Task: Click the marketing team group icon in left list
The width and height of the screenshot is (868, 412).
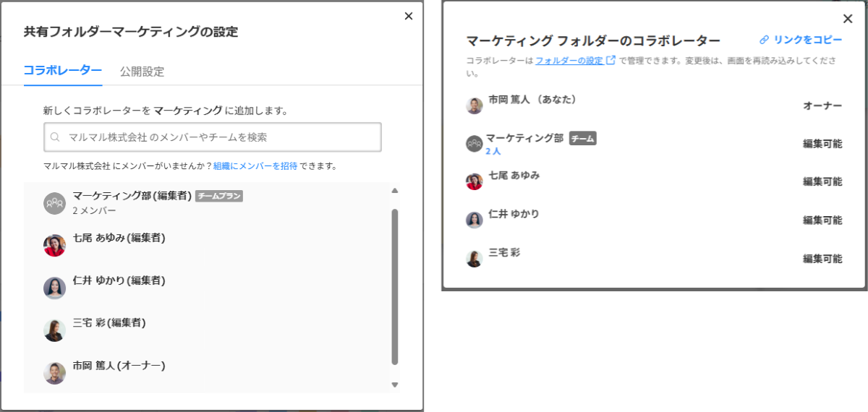Action: pos(55,203)
